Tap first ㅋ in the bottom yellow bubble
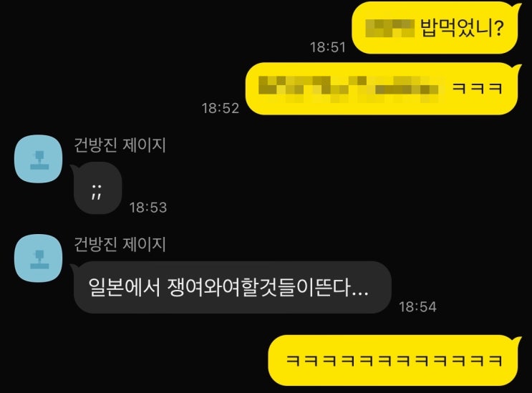 [x=292, y=360]
